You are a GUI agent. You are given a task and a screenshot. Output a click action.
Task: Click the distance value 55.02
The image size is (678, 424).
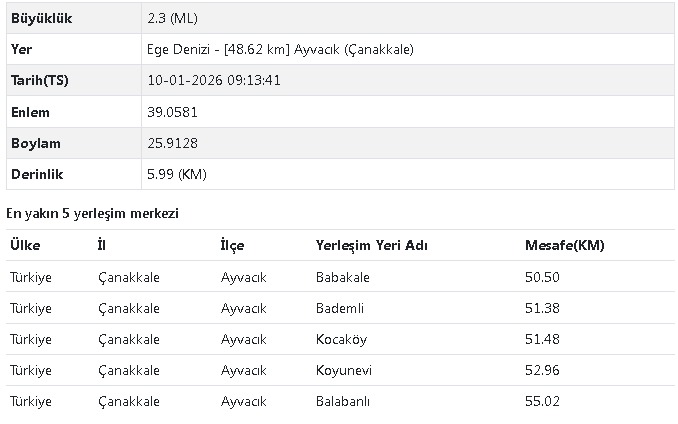pos(541,401)
